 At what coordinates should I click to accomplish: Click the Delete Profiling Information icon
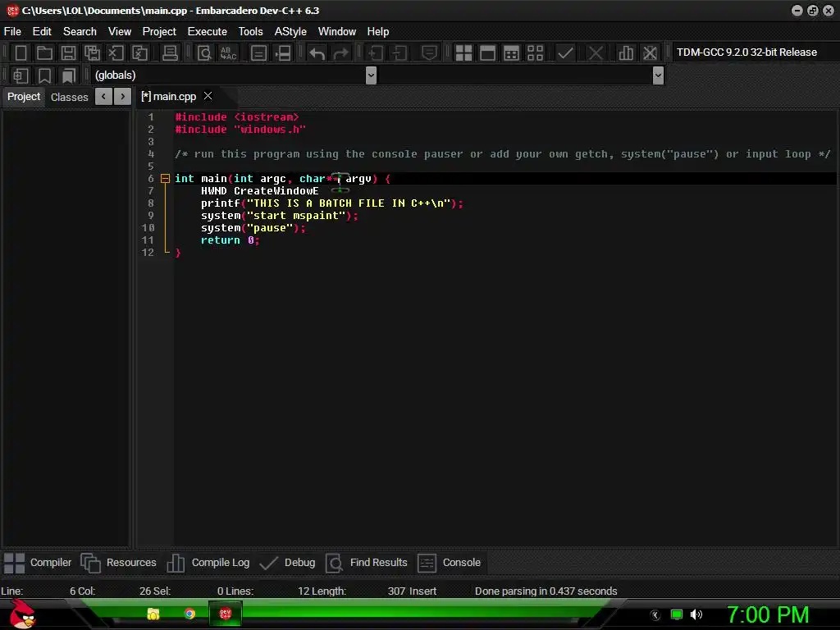pyautogui.click(x=650, y=53)
